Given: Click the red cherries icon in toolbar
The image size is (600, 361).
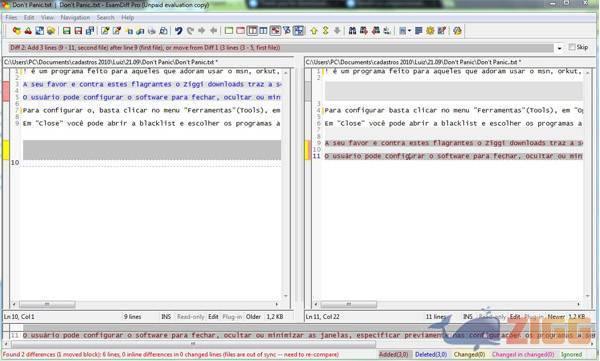Looking at the screenshot, I should tap(28, 31).
